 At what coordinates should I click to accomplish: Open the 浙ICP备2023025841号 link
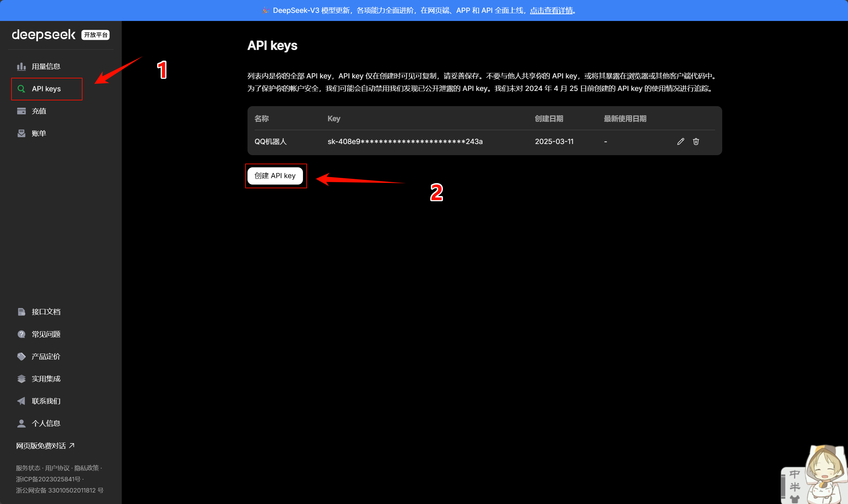[x=48, y=479]
